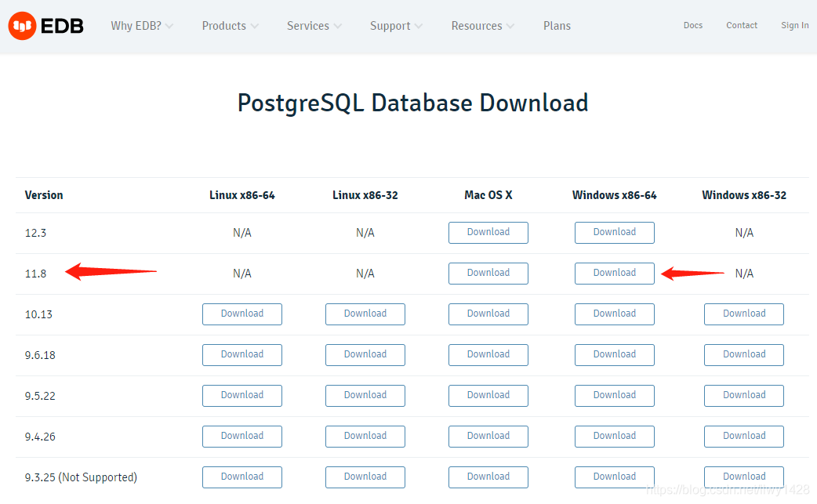
Task: Open the Products dropdown menu
Action: point(230,26)
